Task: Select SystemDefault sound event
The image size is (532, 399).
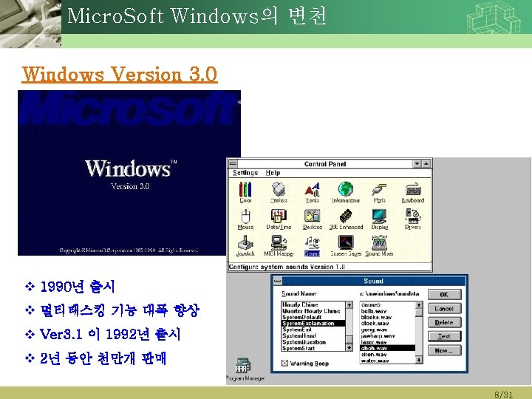Action: [313, 317]
